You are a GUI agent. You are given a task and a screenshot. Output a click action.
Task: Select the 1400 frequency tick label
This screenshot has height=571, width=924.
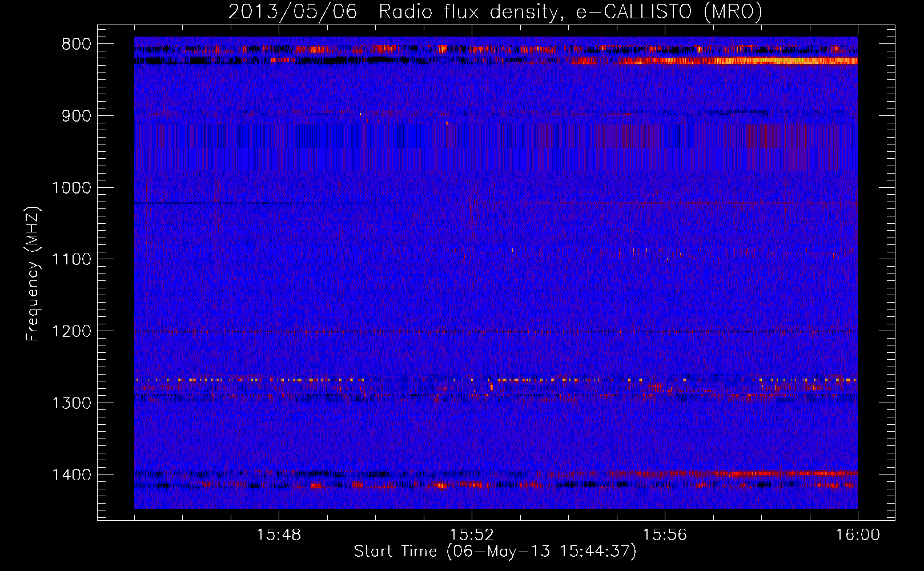(72, 475)
